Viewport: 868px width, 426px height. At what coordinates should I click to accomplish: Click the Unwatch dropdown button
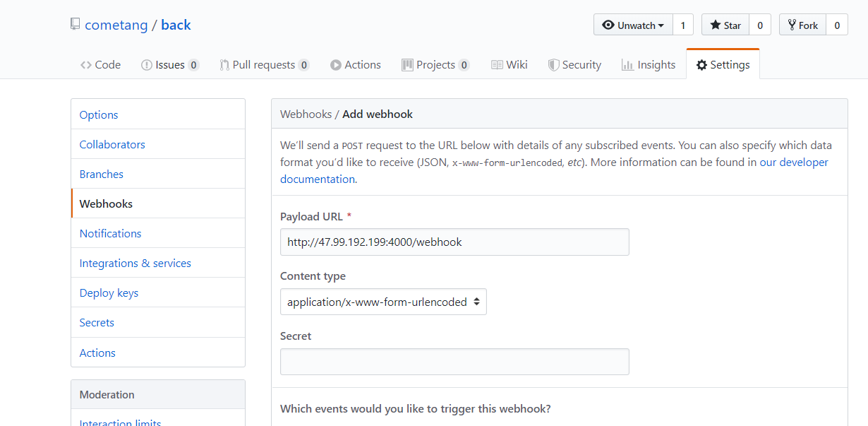click(x=633, y=25)
